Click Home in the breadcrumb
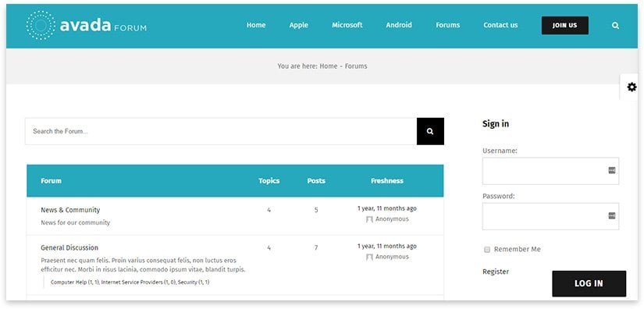Screen dimensions: 644x309 [x=329, y=66]
